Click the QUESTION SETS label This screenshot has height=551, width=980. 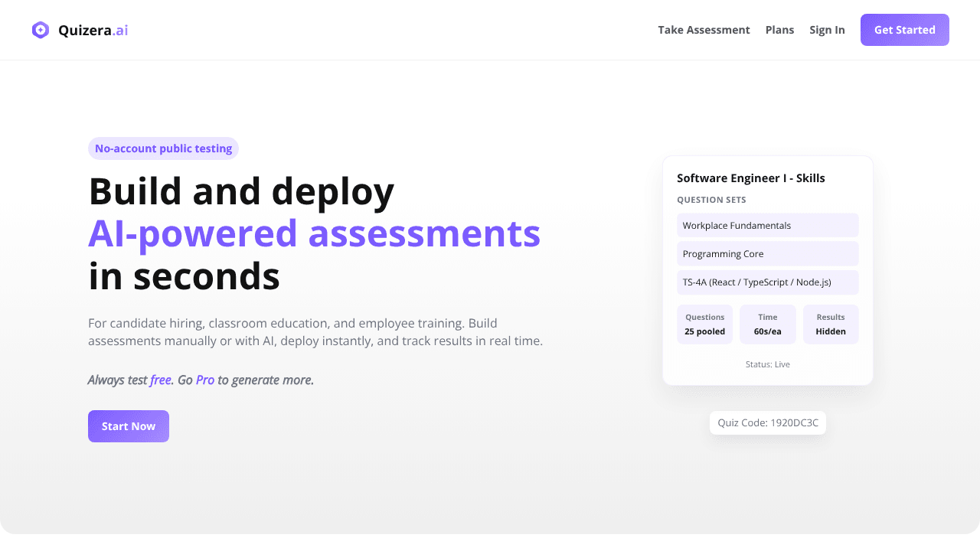(x=711, y=200)
